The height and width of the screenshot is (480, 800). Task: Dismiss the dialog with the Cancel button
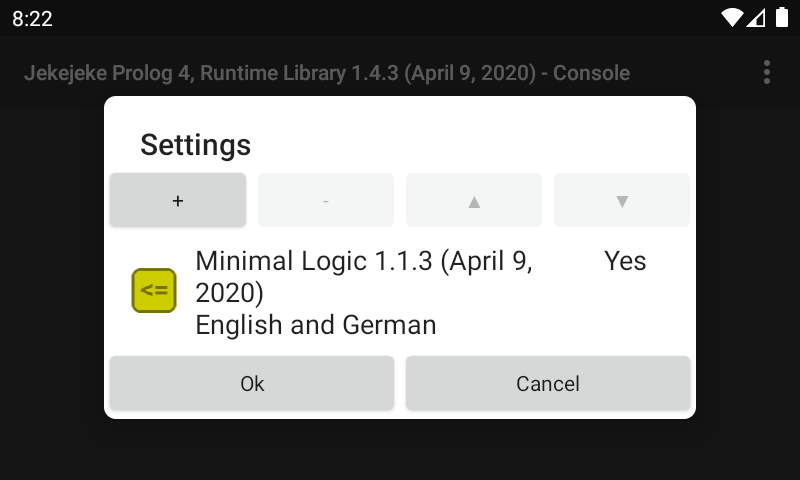(x=548, y=383)
